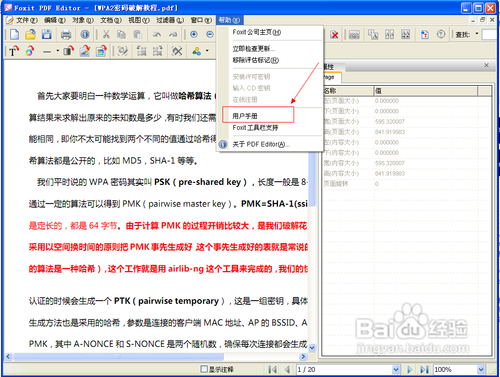Click the Paste clipboard icon
Viewport: 500px width, 377px height.
pos(138,34)
